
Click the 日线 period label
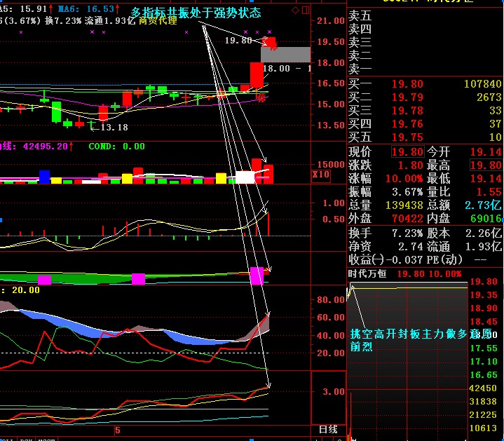[x=328, y=429]
